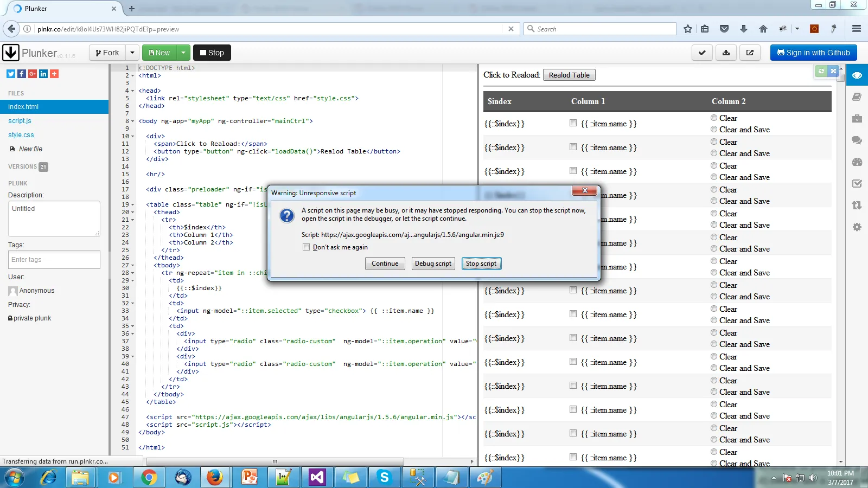Open the settings gear in right sidebar

pos(857,227)
